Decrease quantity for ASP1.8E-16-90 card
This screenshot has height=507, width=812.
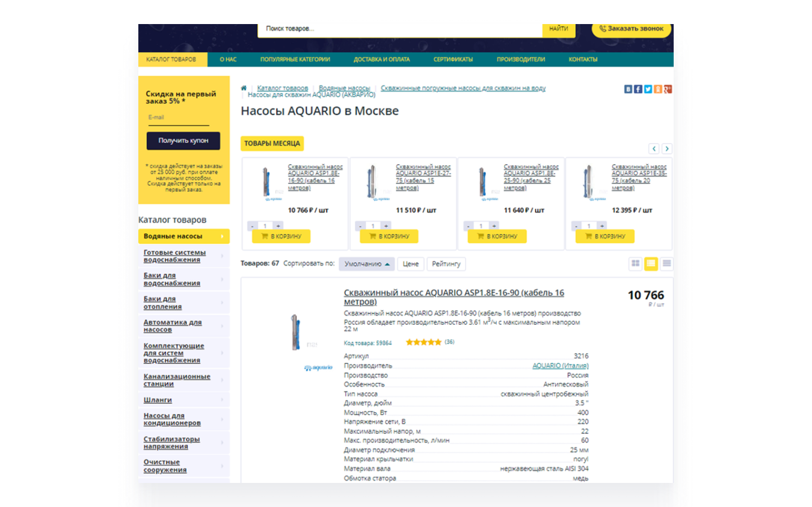[x=252, y=226]
